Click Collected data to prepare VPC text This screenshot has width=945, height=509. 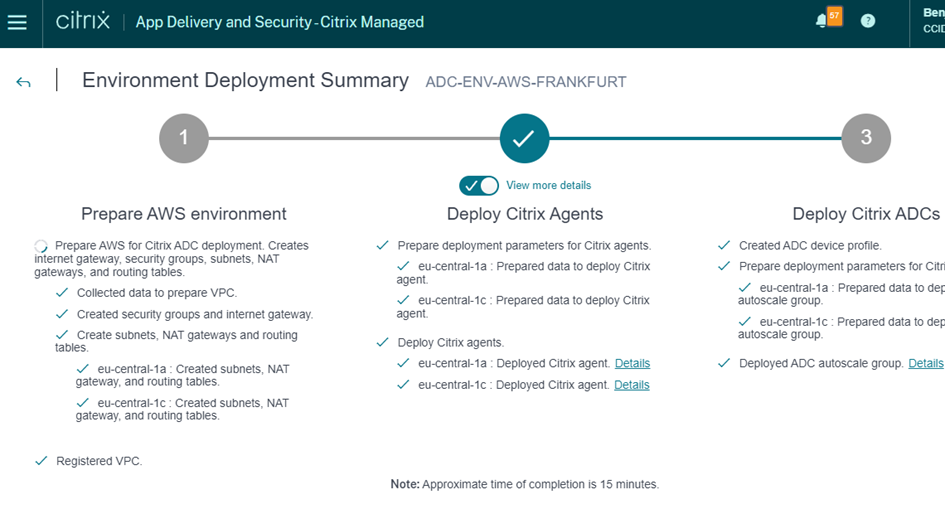157,293
